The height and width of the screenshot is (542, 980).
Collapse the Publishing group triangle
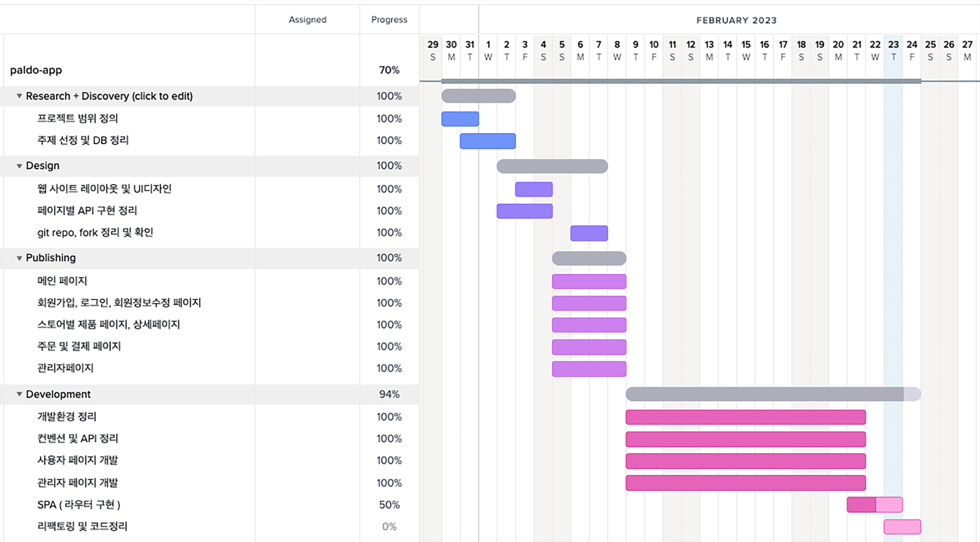coord(19,258)
